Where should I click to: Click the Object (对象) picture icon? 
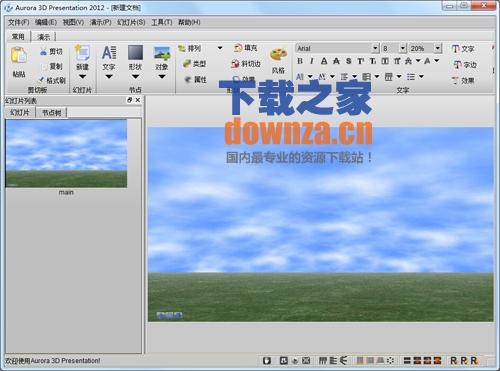[x=162, y=53]
